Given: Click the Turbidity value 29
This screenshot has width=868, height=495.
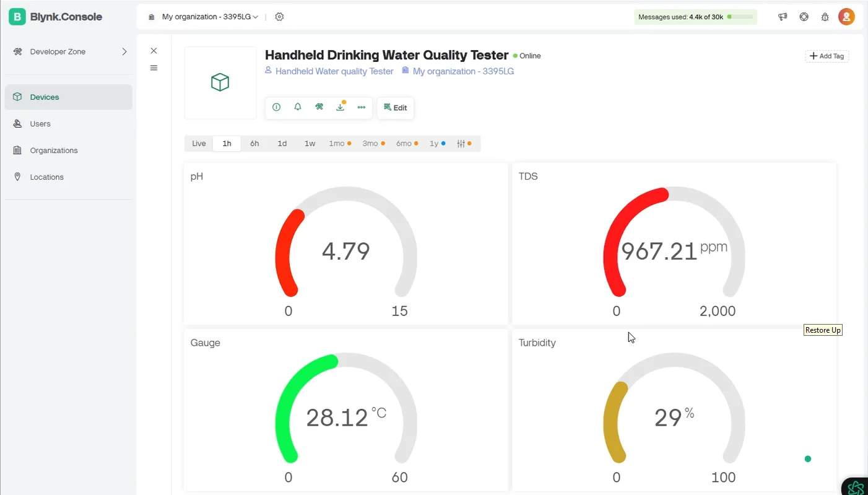Looking at the screenshot, I should (x=668, y=418).
